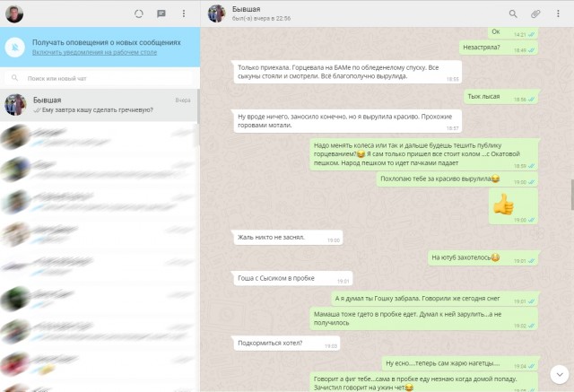Open the Status circle icon

[x=139, y=14]
